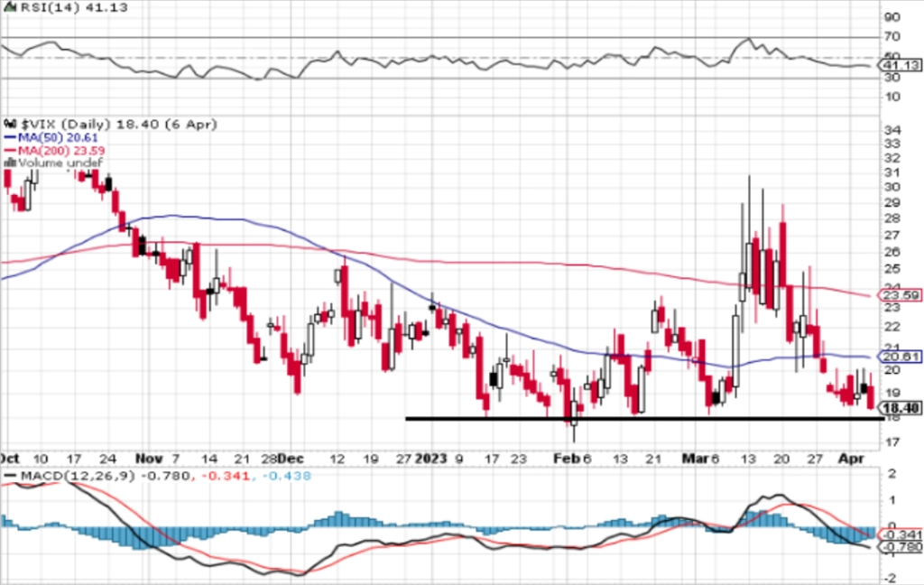924x585 pixels.
Task: Click the MACD(12,26,9) indicator label
Action: [56, 475]
